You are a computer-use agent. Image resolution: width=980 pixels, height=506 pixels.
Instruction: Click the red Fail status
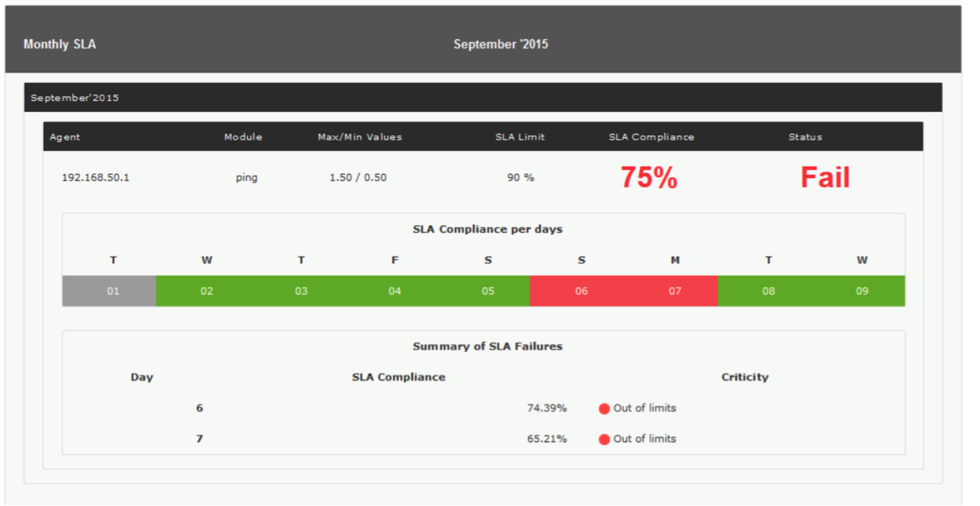click(825, 177)
